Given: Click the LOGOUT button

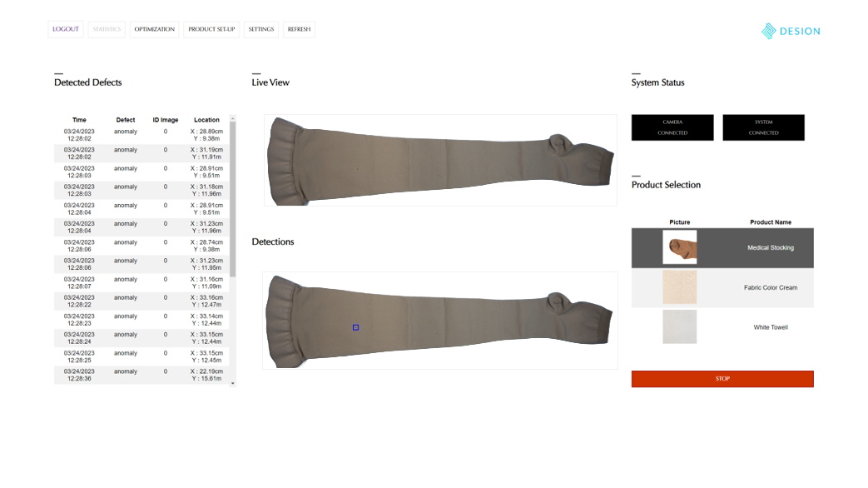Looking at the screenshot, I should coord(65,29).
